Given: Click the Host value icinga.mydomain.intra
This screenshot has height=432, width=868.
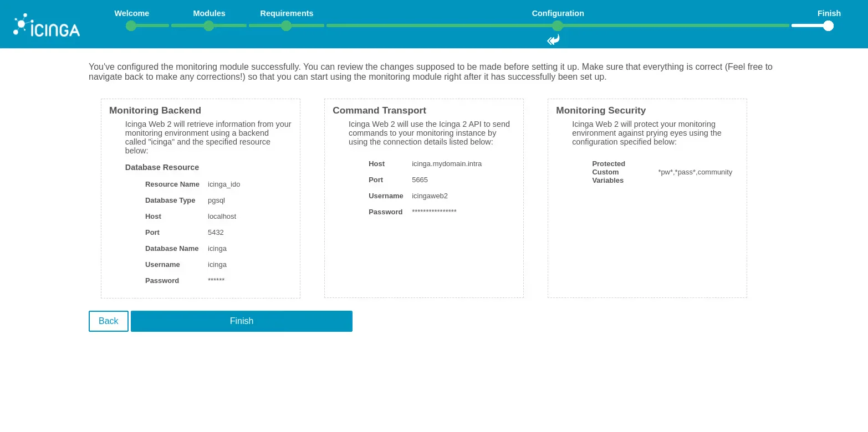Looking at the screenshot, I should 447,163.
